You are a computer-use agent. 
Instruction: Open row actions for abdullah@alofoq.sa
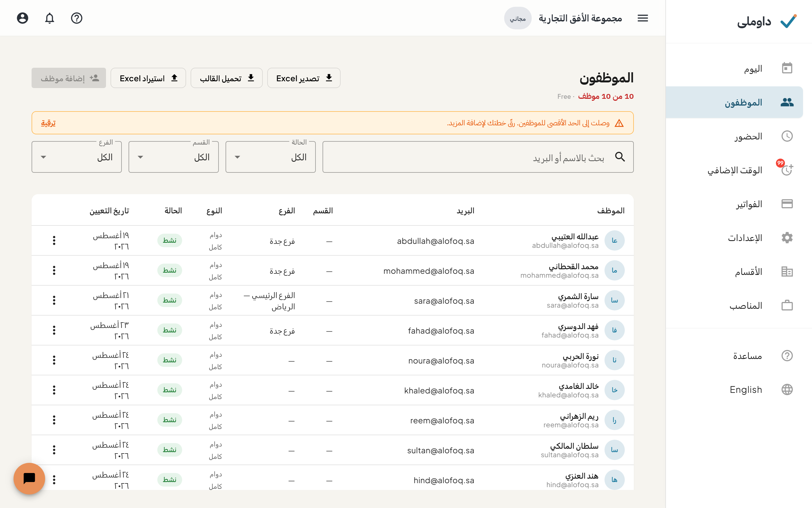[x=54, y=240]
